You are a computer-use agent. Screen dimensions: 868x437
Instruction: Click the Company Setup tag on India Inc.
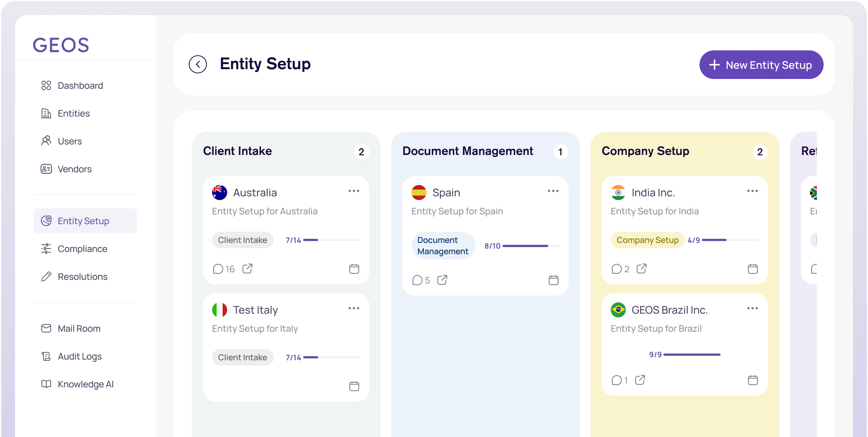pos(648,240)
